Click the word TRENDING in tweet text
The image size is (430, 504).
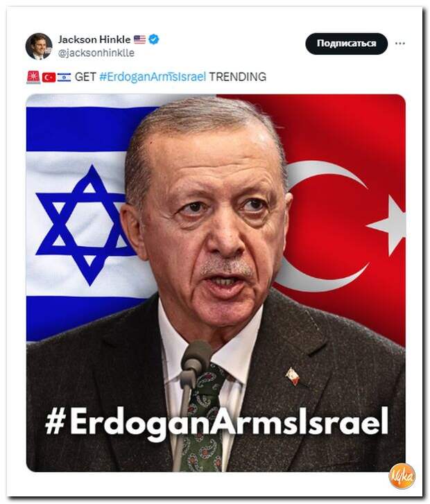[x=238, y=77]
